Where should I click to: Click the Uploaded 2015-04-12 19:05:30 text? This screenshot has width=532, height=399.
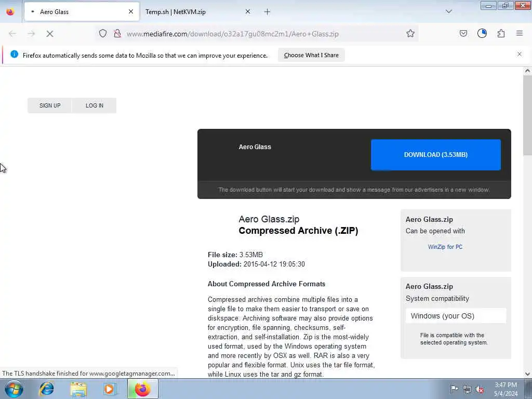pos(256,264)
